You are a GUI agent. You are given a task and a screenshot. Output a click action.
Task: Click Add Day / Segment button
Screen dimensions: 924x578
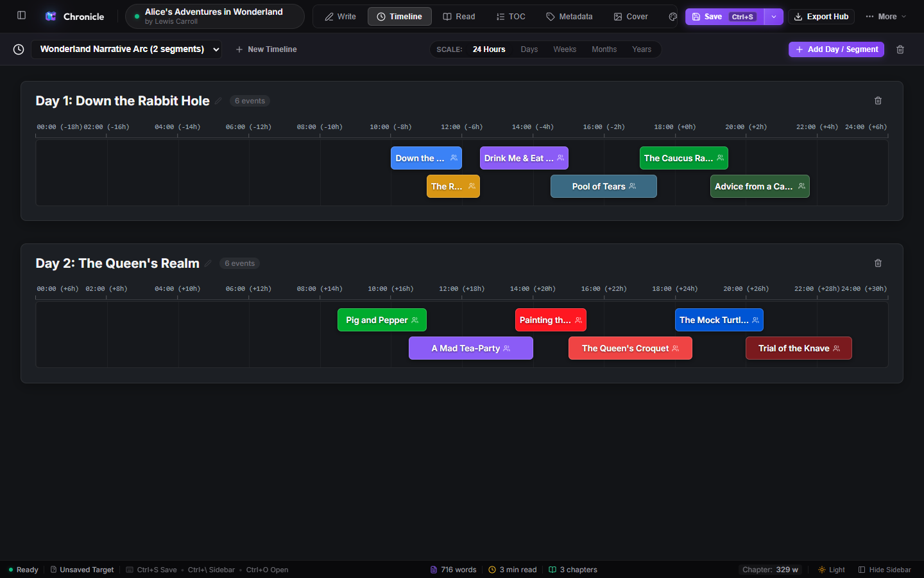[x=836, y=49]
